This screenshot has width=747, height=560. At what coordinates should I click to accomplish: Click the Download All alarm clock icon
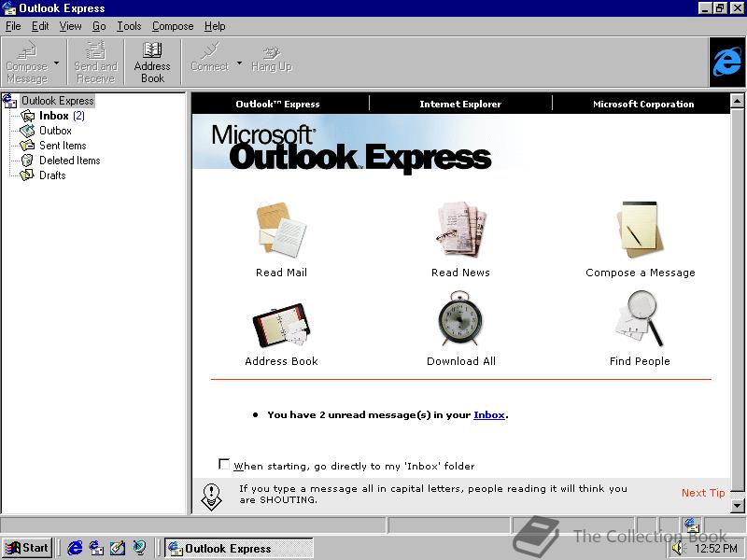coord(459,318)
